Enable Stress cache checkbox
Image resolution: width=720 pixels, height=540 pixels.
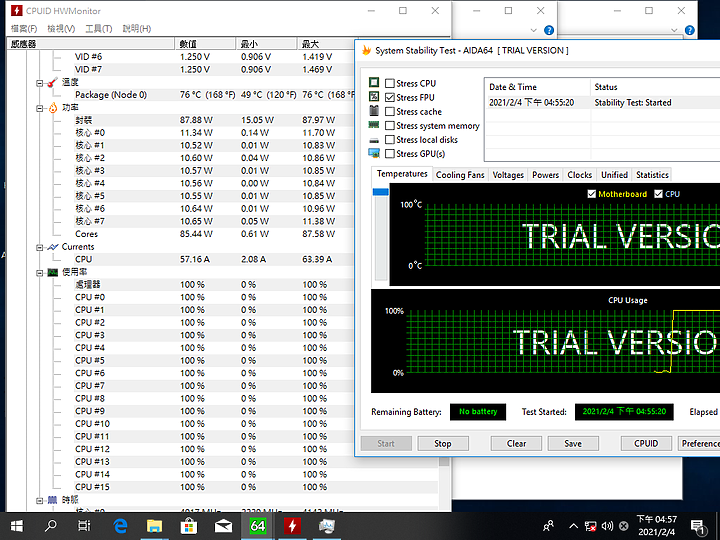point(390,112)
